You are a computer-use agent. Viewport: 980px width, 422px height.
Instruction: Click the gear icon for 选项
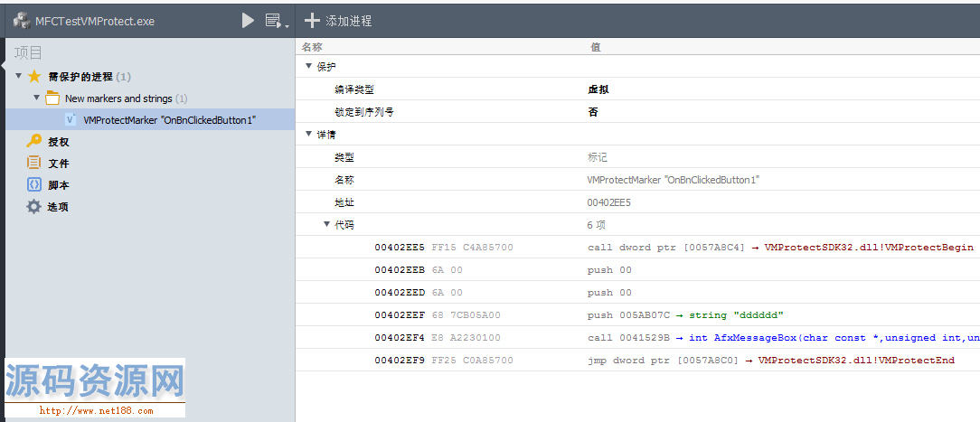point(33,207)
